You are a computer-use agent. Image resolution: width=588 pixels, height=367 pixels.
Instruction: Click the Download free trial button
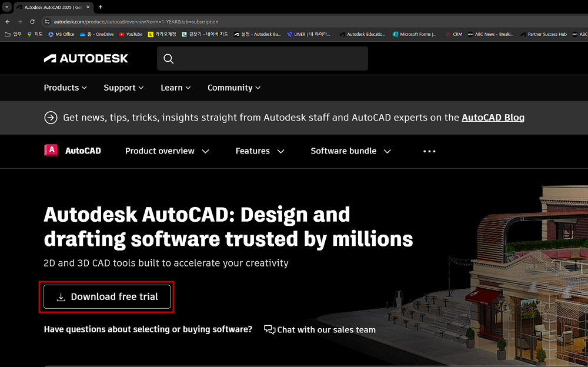point(107,296)
